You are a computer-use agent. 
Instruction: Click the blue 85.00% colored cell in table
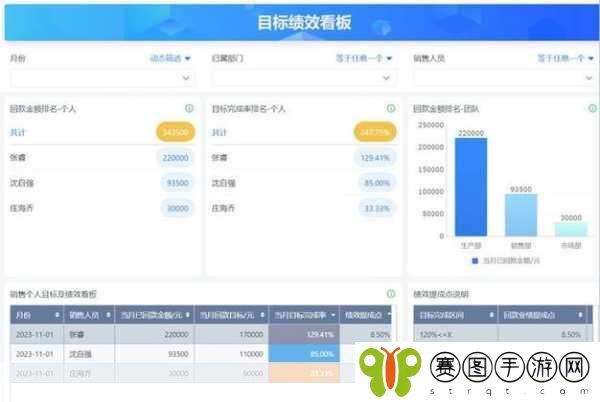tap(304, 354)
